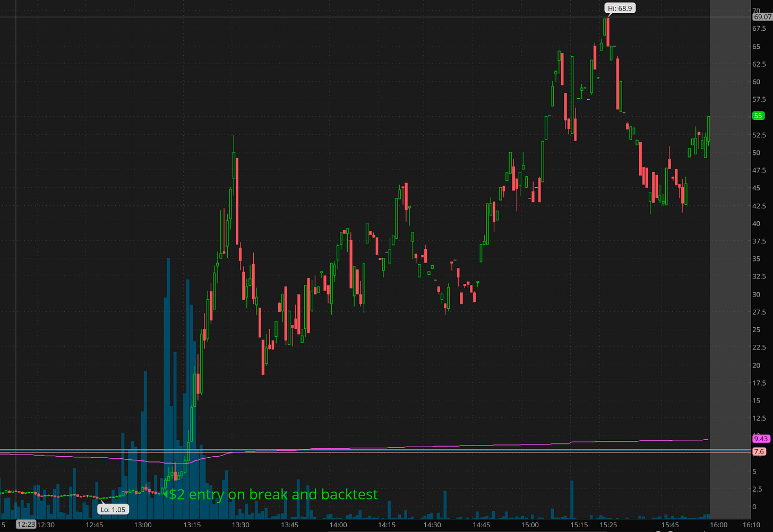Click the 25 price axis label
Image resolution: width=773 pixels, height=532 pixels.
[x=756, y=329]
